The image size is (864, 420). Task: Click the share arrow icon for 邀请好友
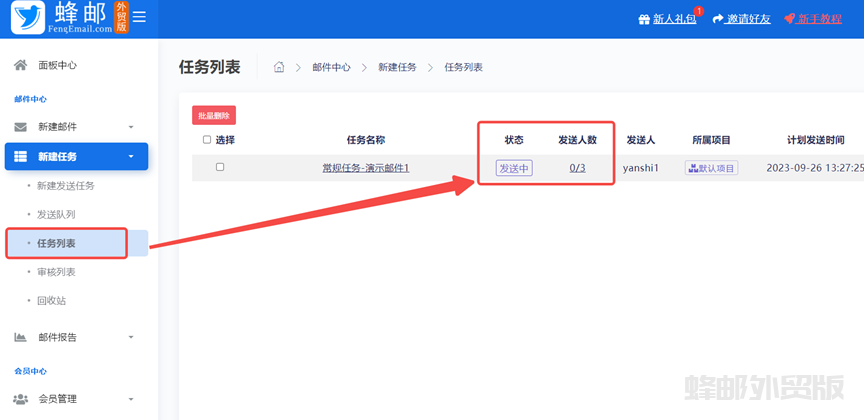coord(717,19)
